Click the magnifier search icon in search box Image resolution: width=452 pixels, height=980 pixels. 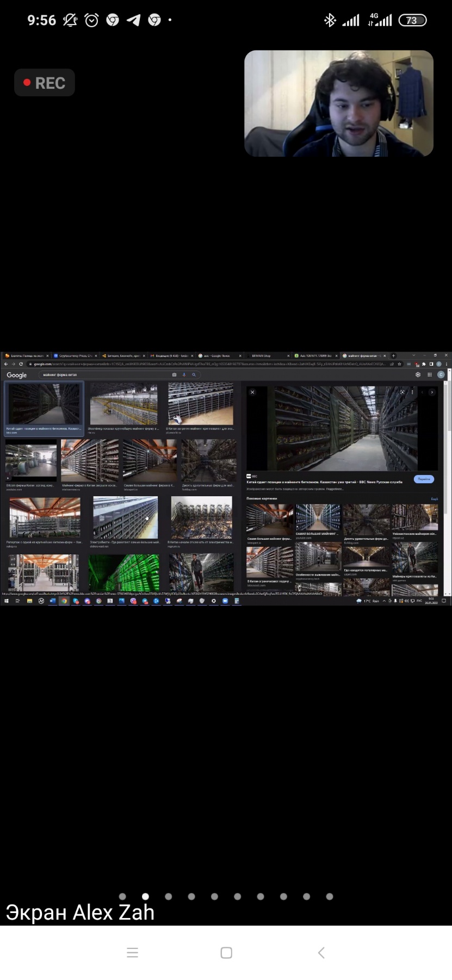[194, 375]
